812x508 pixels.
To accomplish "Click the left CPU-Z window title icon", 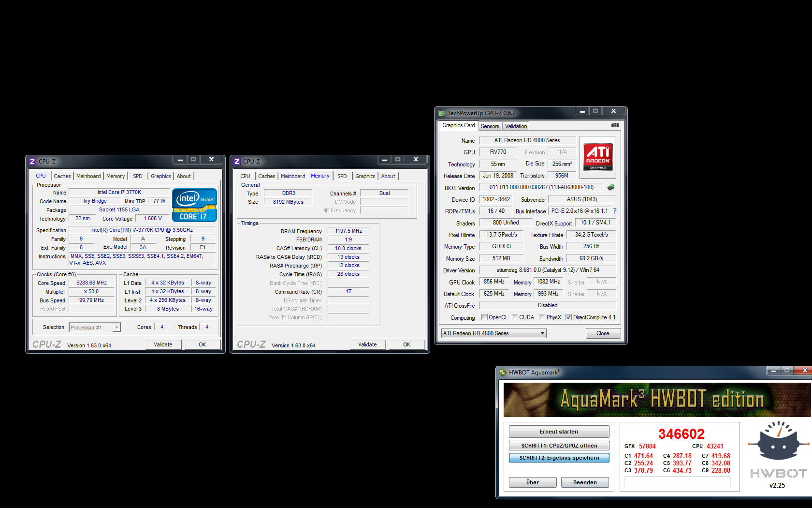I will (32, 162).
